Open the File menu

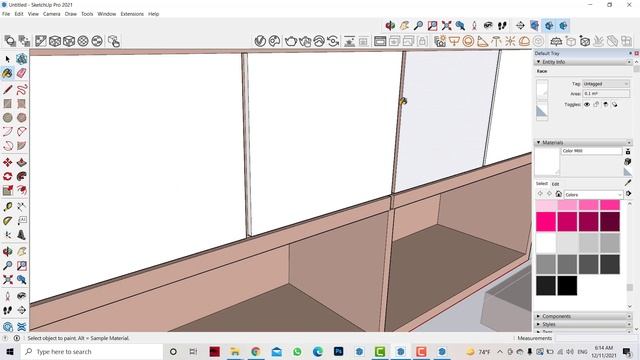coord(6,14)
